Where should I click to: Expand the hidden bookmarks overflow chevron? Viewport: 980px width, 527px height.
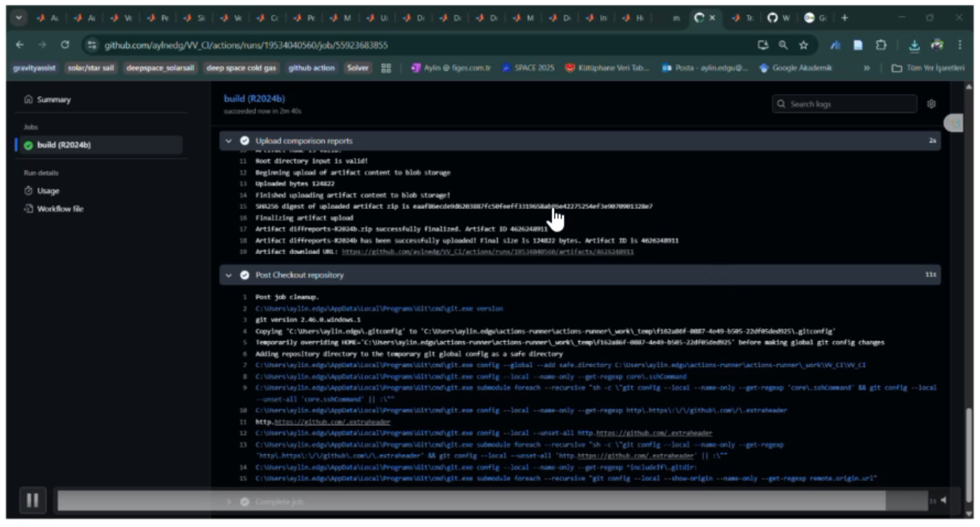click(x=866, y=68)
